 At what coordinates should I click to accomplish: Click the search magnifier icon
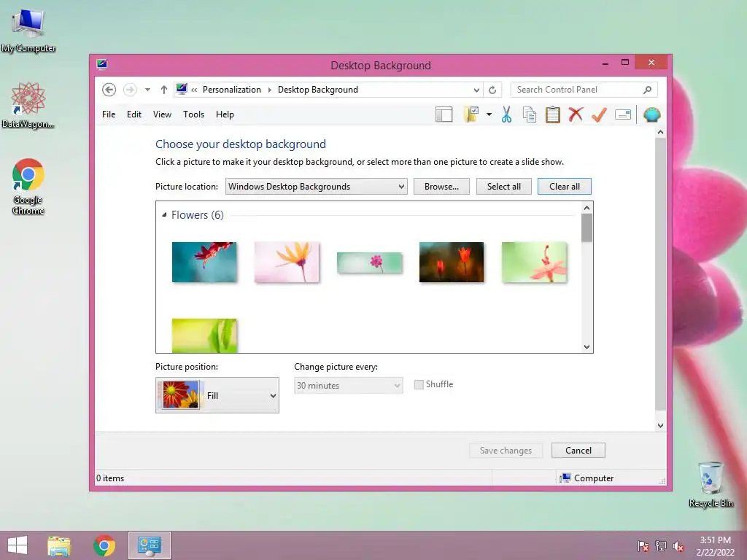pyautogui.click(x=647, y=90)
